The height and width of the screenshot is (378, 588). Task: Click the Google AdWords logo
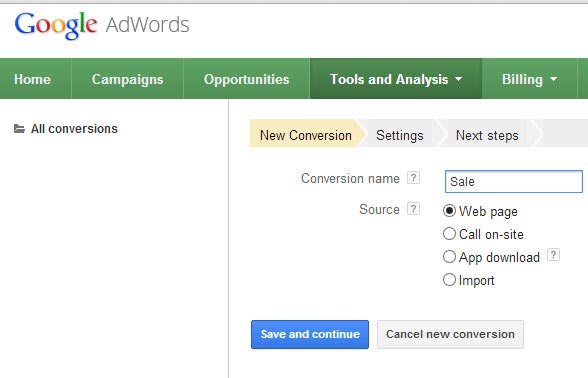102,25
